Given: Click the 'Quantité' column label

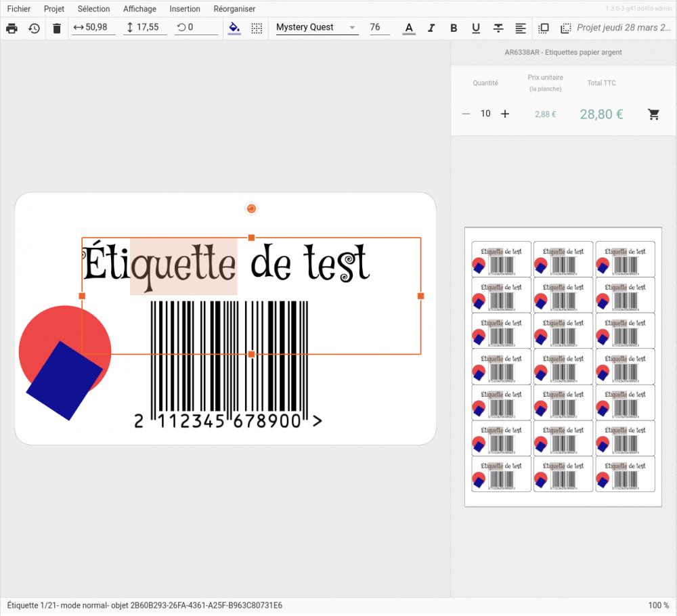Looking at the screenshot, I should coord(485,83).
